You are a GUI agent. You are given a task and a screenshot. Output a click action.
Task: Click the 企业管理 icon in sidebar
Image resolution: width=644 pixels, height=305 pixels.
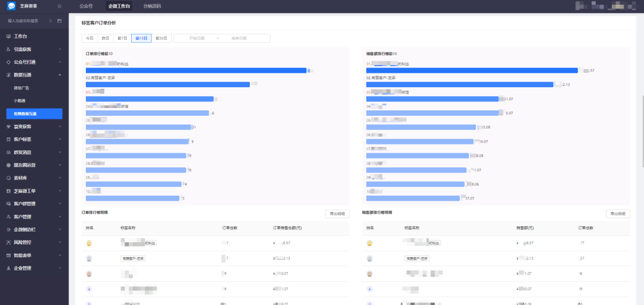click(x=8, y=268)
